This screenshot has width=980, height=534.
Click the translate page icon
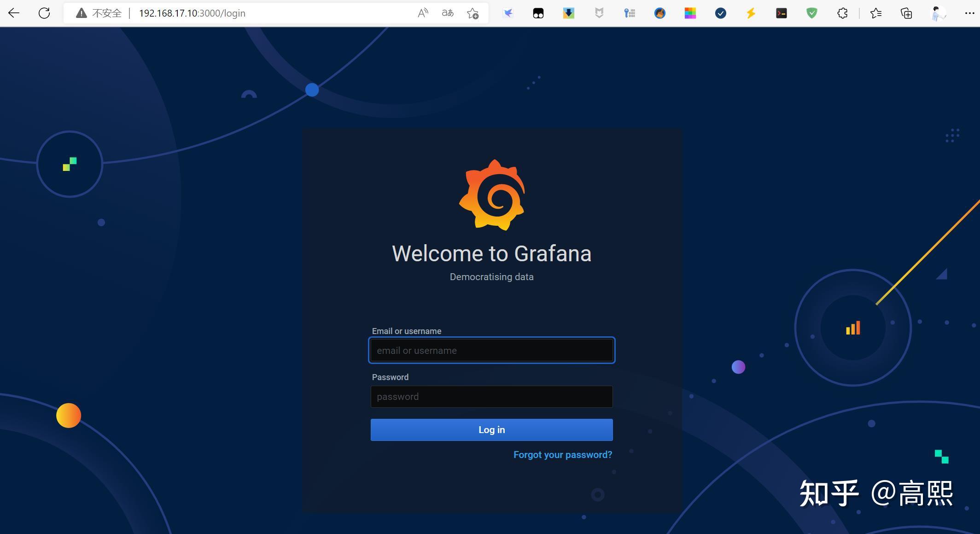[447, 13]
